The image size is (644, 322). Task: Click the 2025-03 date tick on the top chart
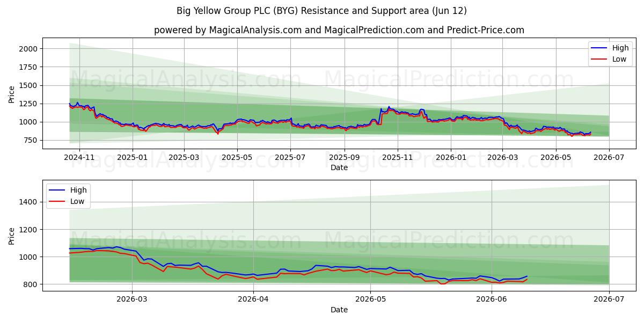184,157
